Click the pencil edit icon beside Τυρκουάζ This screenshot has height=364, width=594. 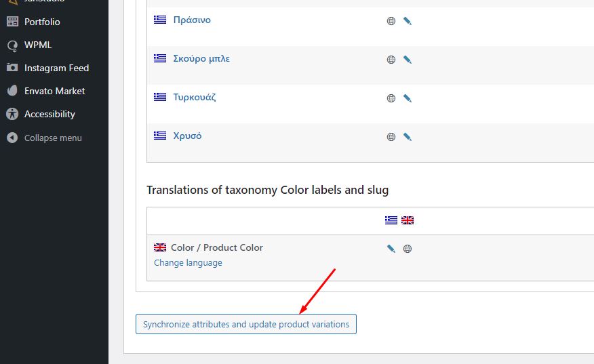pos(408,98)
